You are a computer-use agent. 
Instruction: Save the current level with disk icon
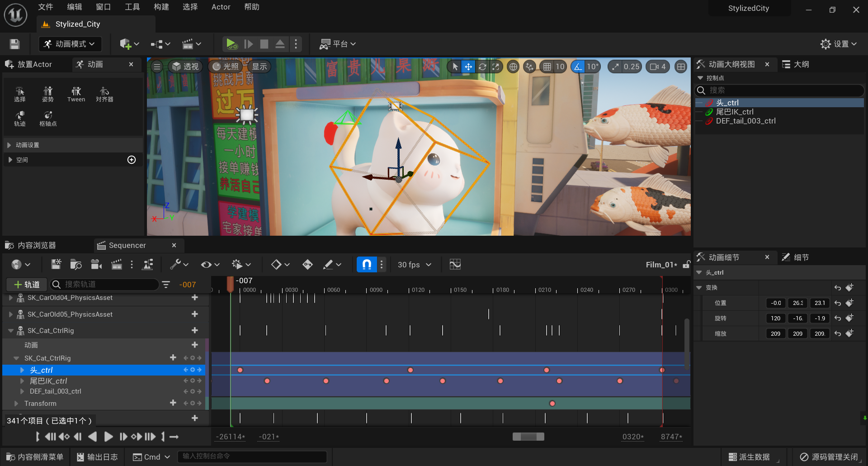coord(14,44)
